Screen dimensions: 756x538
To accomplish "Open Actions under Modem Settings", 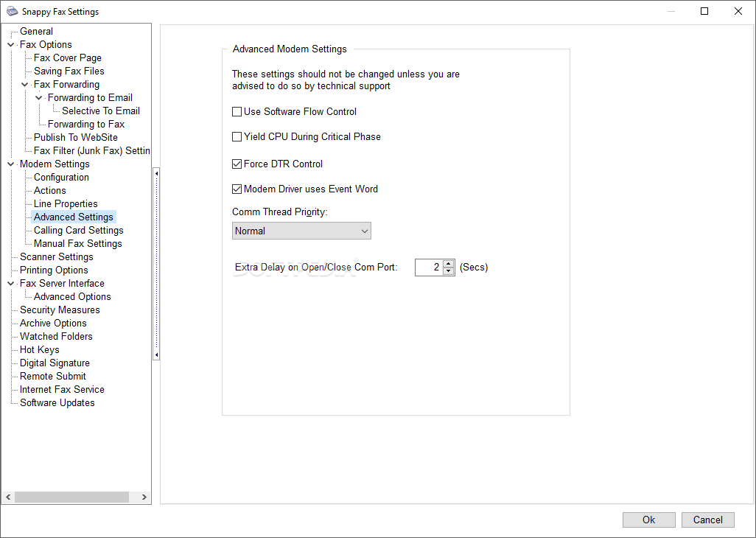I will pos(49,190).
